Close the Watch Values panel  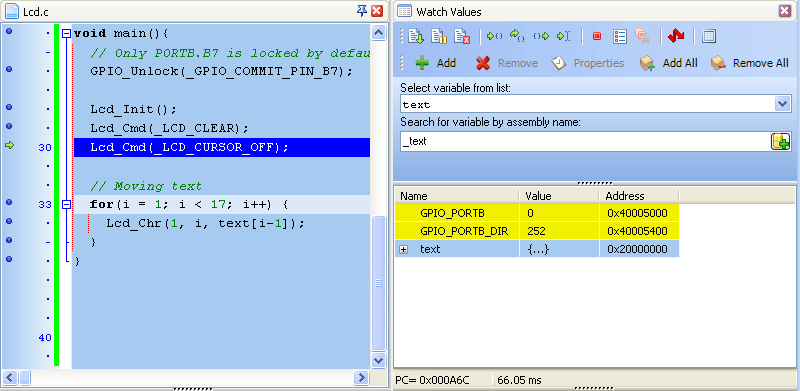coord(784,11)
